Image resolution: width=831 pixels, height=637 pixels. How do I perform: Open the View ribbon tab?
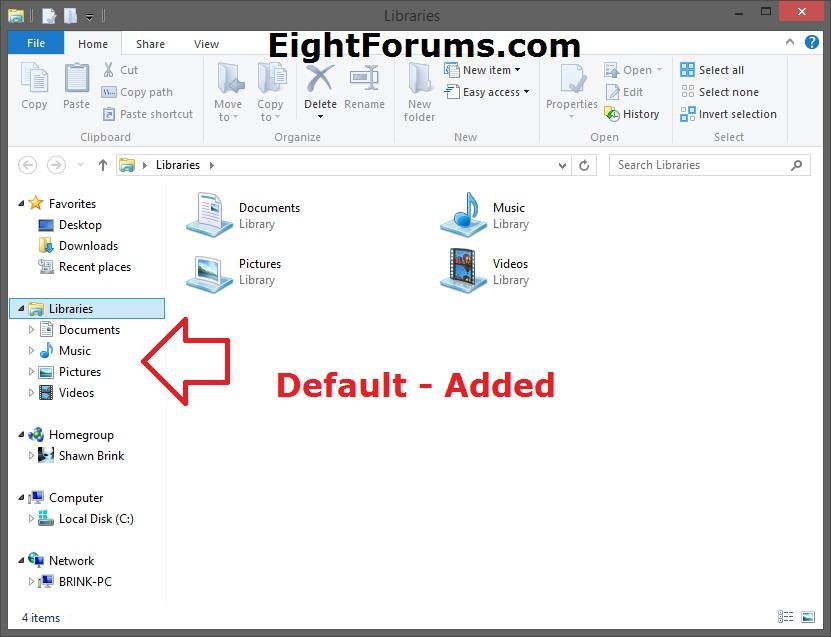(x=206, y=43)
